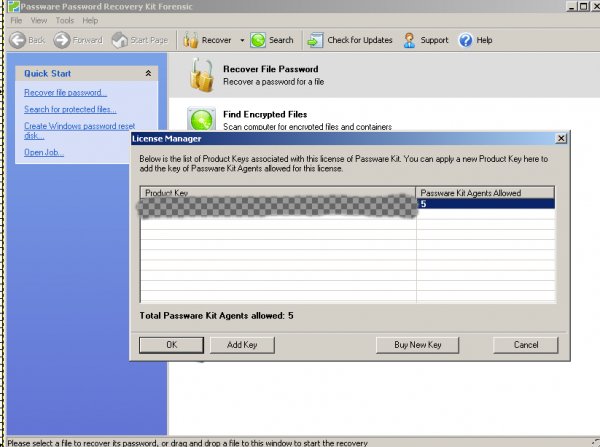The height and width of the screenshot is (447, 600).
Task: Click the Find Encrypted Files green icon
Action: (x=201, y=119)
